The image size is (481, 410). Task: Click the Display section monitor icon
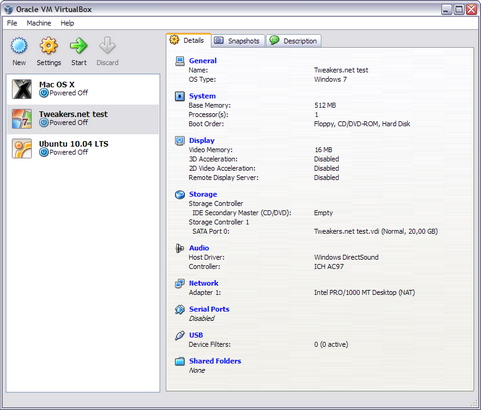[180, 140]
